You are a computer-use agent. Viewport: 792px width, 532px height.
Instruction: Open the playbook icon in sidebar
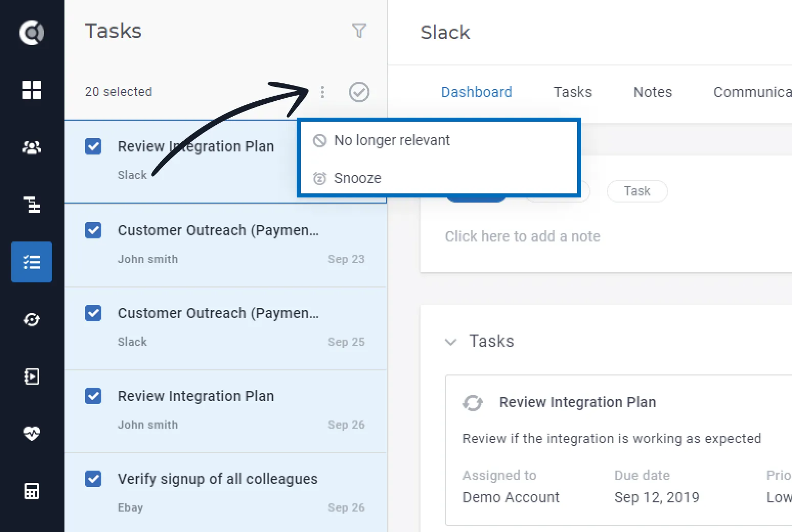click(32, 376)
